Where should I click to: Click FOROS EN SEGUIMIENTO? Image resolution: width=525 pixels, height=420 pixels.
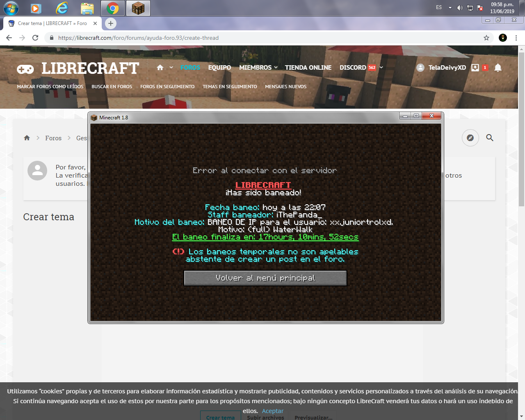167,87
